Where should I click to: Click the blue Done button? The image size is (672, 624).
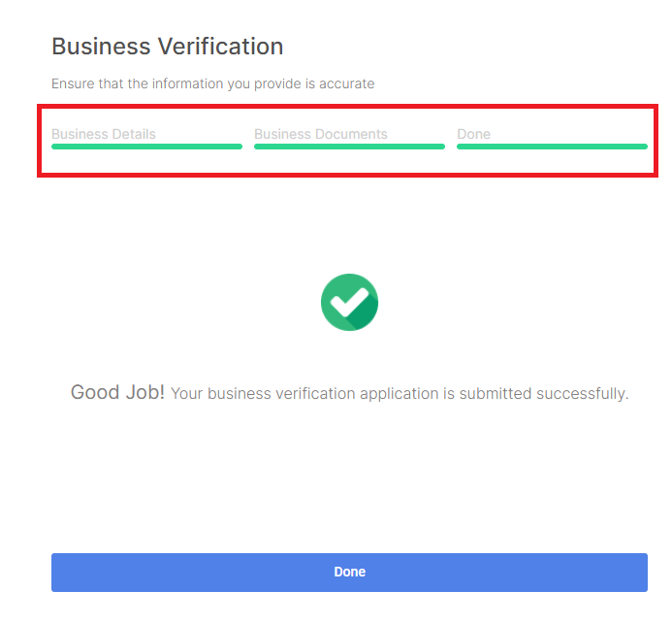tap(349, 573)
